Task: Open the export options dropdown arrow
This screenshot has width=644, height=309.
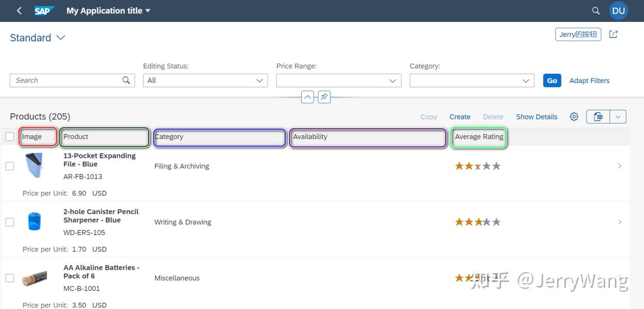Action: 618,117
